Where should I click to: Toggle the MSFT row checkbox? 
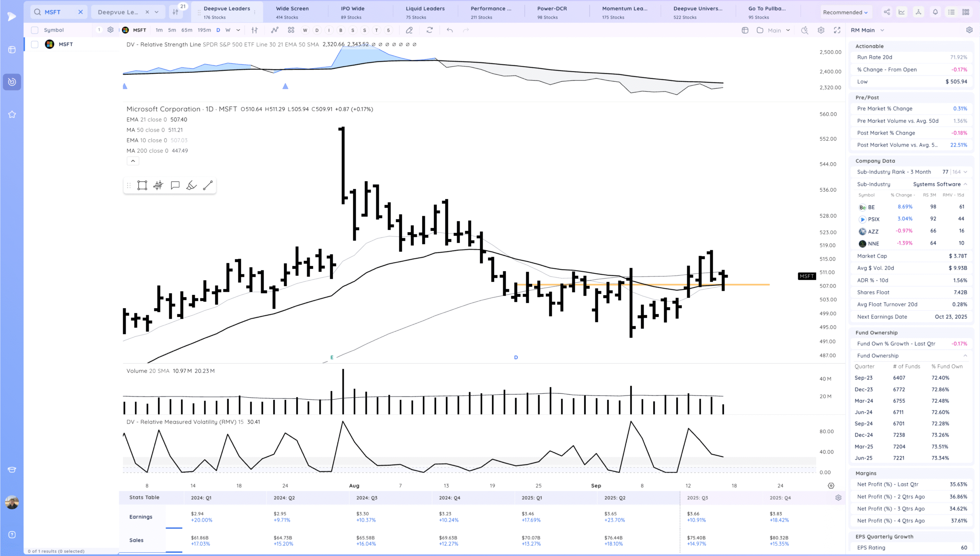[x=34, y=44]
